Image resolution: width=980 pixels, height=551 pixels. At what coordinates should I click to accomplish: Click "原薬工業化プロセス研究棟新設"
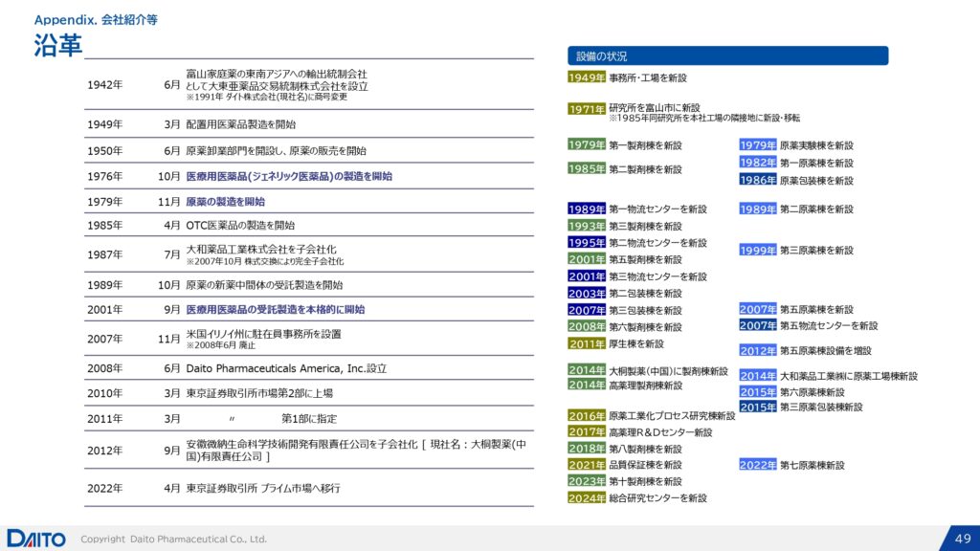[x=672, y=416]
